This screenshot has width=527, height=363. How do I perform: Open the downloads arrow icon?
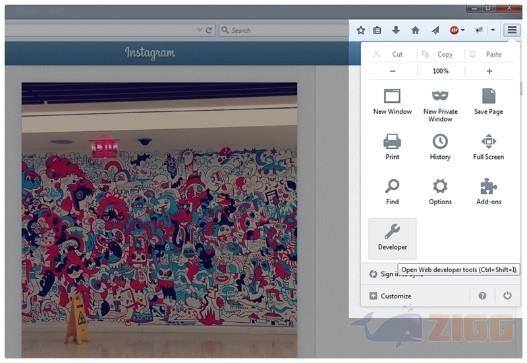tap(396, 30)
